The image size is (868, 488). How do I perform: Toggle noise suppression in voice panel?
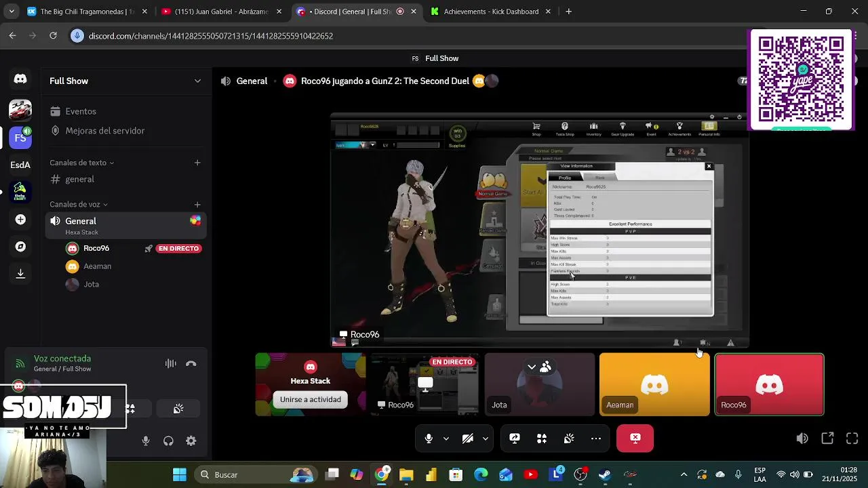(x=171, y=363)
